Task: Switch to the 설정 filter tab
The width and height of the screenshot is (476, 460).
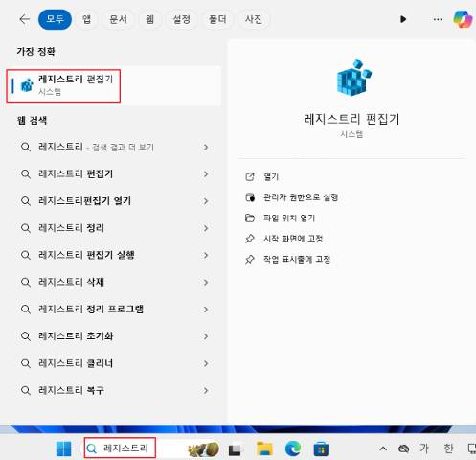Action: pyautogui.click(x=181, y=19)
